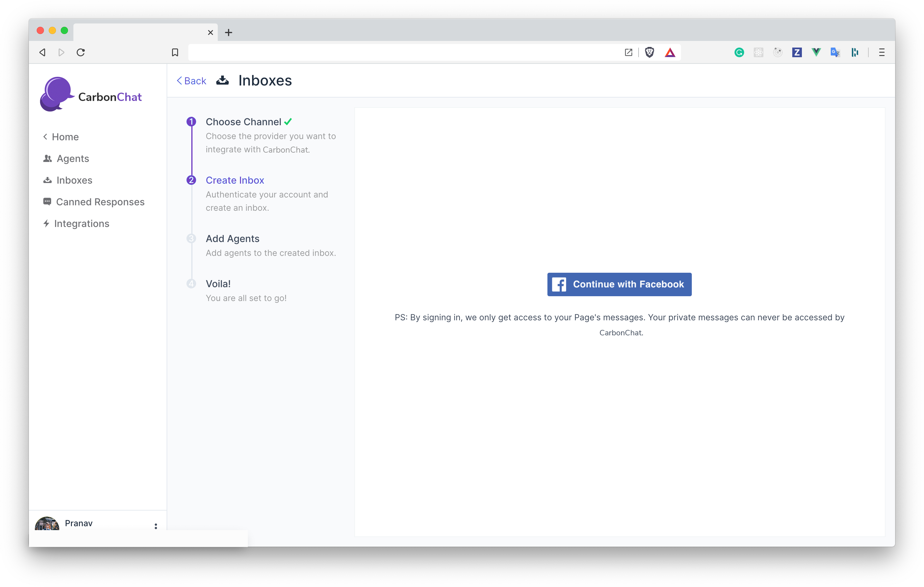924x587 pixels.
Task: Go back using Home chevron
Action: [x=61, y=137]
